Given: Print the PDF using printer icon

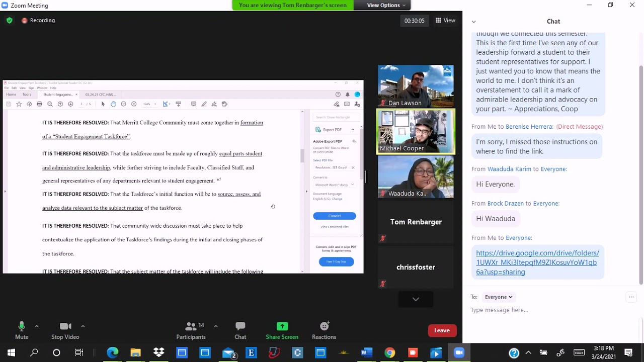Looking at the screenshot, I should click(39, 104).
